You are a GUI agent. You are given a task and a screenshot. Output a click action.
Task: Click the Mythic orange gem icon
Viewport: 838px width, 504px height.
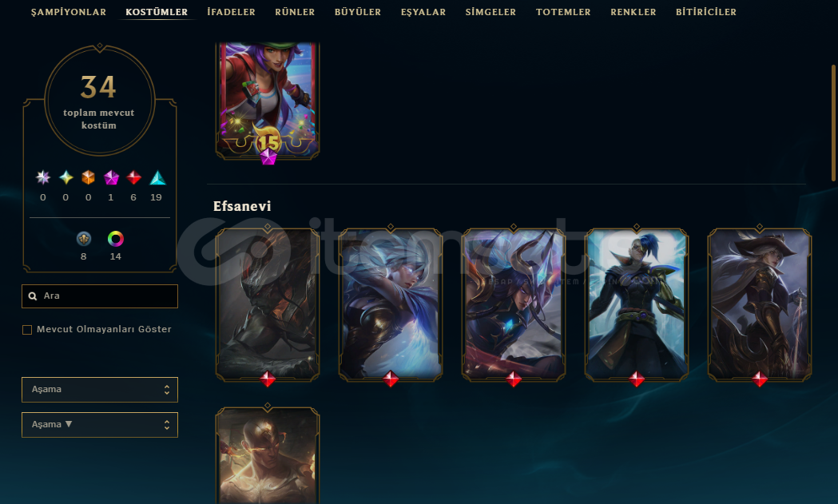click(x=88, y=177)
